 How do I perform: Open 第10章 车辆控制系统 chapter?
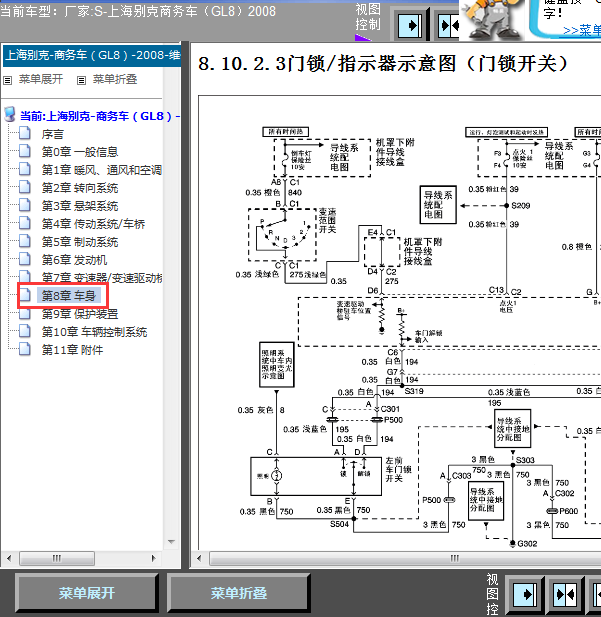[x=94, y=332]
